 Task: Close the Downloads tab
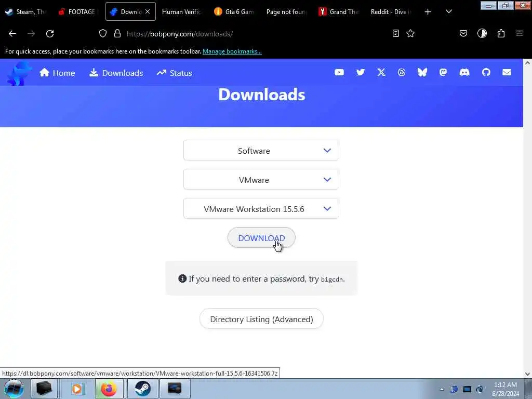pos(148,11)
